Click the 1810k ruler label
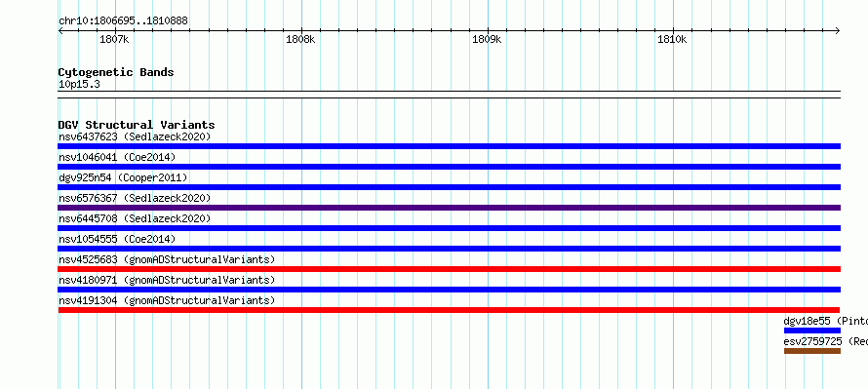This screenshot has width=868, height=389. (x=672, y=39)
